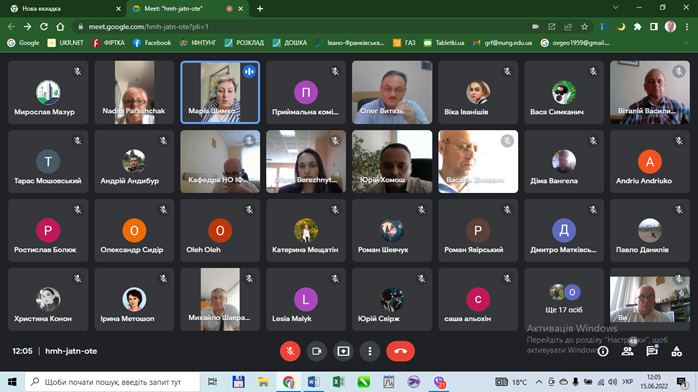
Task: Open more options three-dot menu
Action: (369, 351)
